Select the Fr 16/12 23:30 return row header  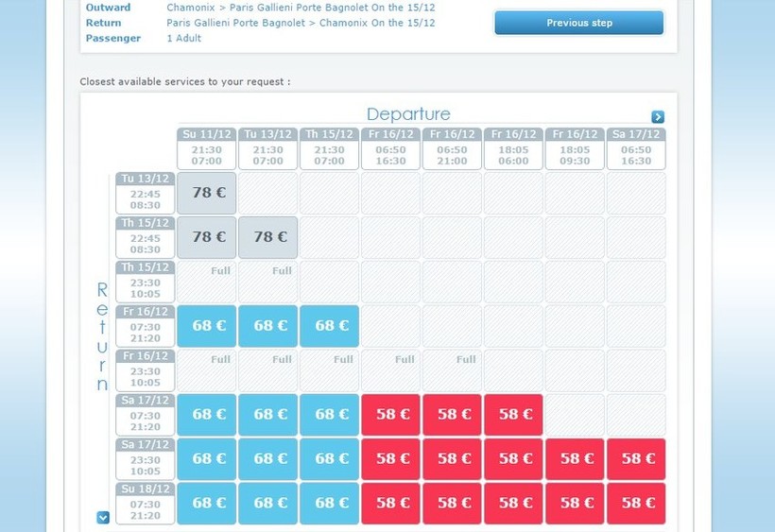tap(146, 370)
